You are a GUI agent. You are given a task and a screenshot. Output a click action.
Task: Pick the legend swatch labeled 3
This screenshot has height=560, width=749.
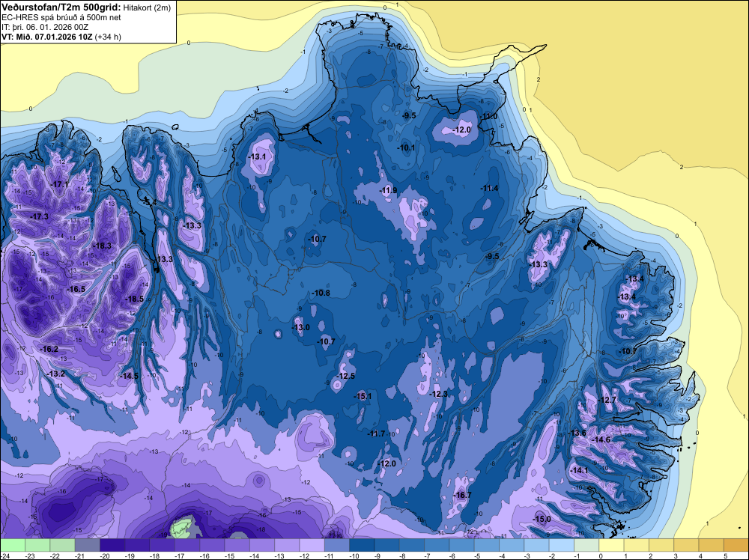(686, 545)
